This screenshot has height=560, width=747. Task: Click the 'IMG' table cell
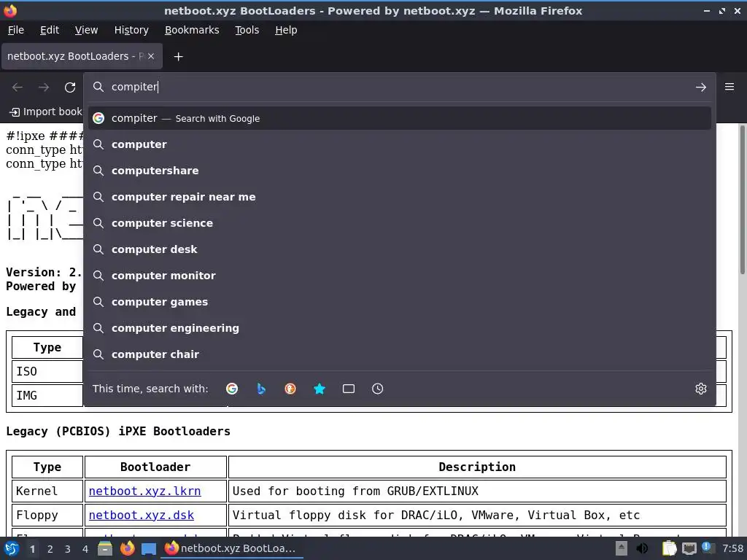[x=47, y=396]
